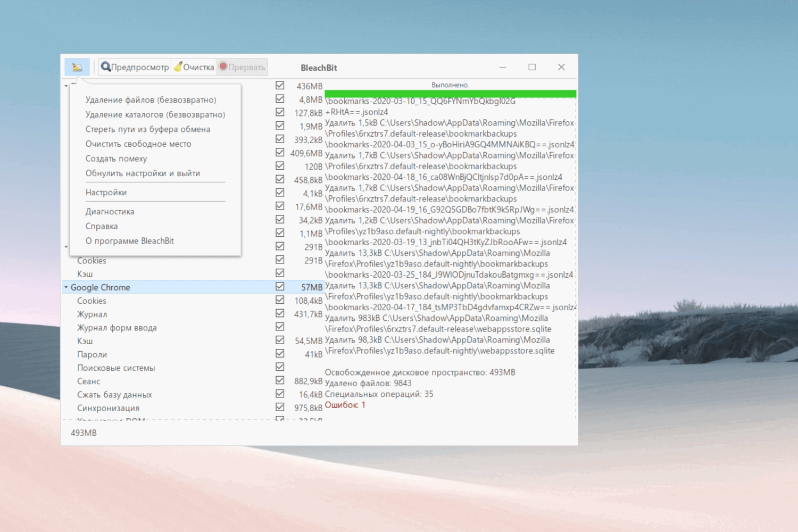Select the Журнал форм ввода tree item
798x532 pixels.
coord(117,328)
